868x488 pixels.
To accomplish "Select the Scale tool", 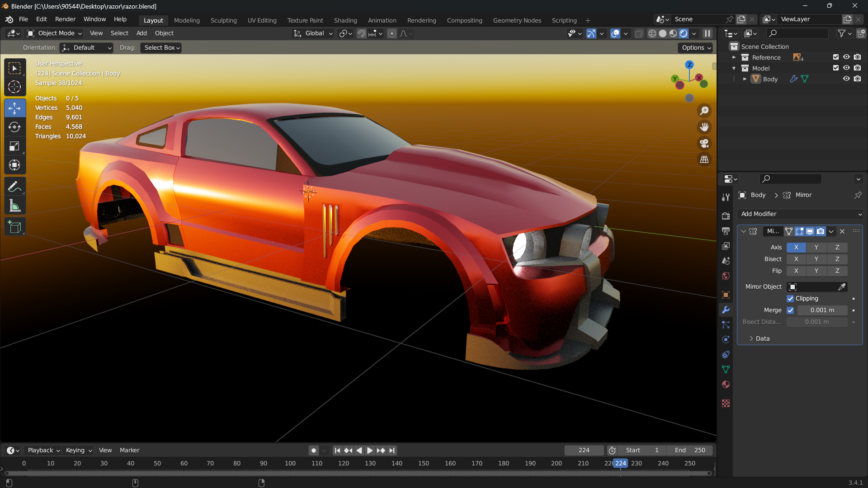I will (14, 146).
